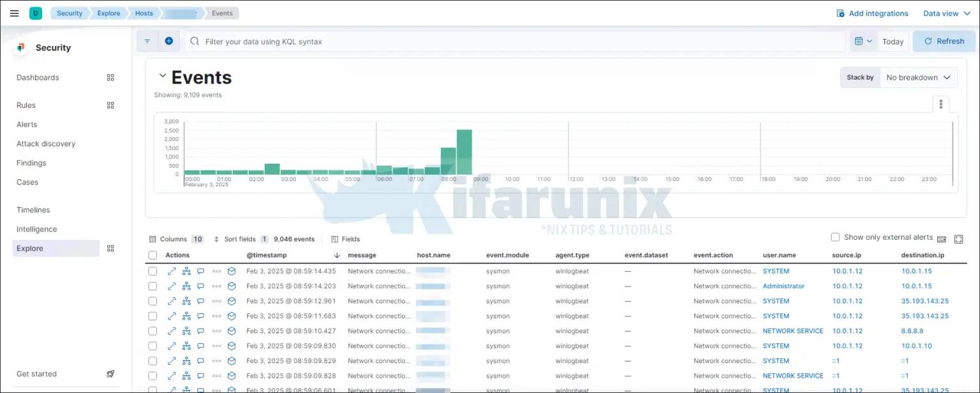Click the Refresh button
Image resolution: width=980 pixels, height=393 pixels.
click(944, 41)
